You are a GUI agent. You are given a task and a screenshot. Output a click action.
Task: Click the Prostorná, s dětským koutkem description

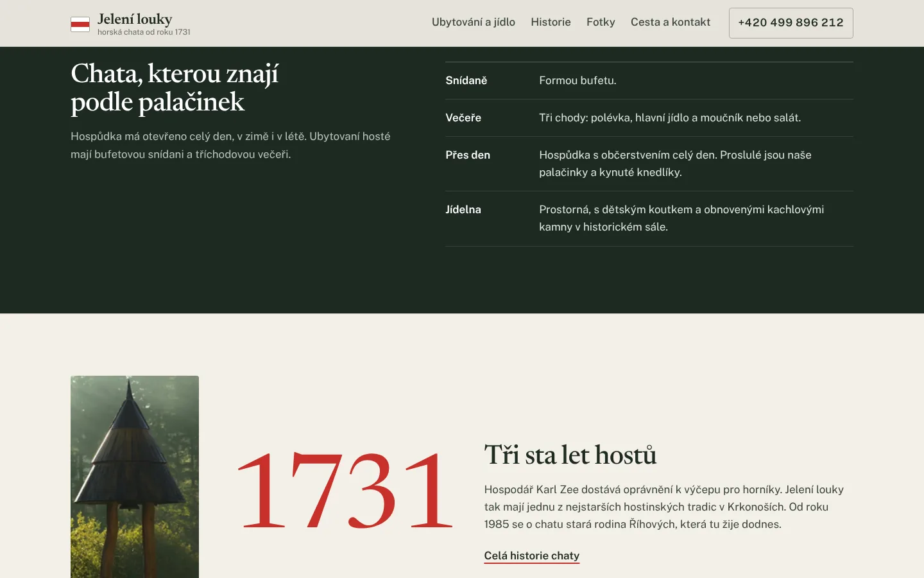click(x=681, y=218)
